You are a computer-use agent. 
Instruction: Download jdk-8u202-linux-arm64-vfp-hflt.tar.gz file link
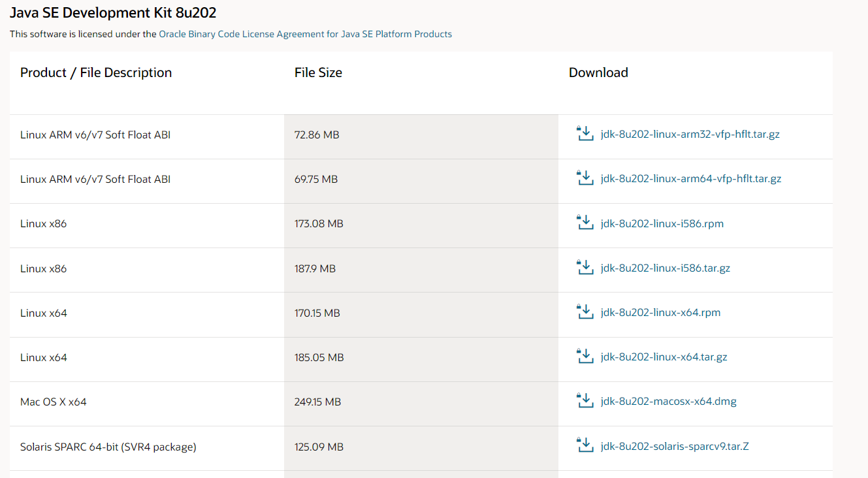tap(690, 179)
